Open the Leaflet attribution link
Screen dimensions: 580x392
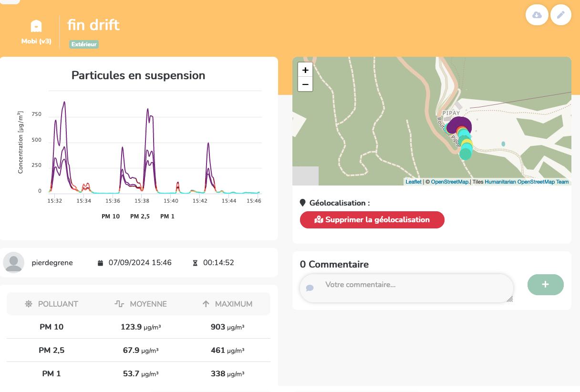pyautogui.click(x=413, y=182)
